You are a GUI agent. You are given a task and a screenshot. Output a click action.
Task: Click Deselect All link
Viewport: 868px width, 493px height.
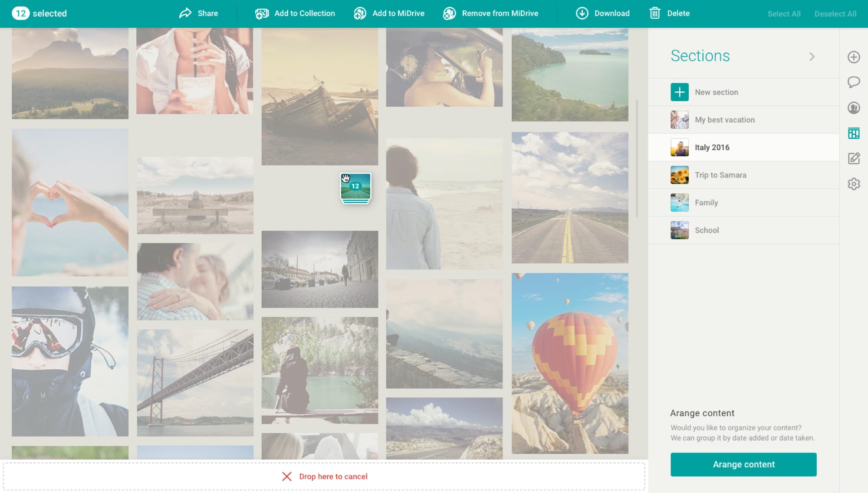click(835, 14)
